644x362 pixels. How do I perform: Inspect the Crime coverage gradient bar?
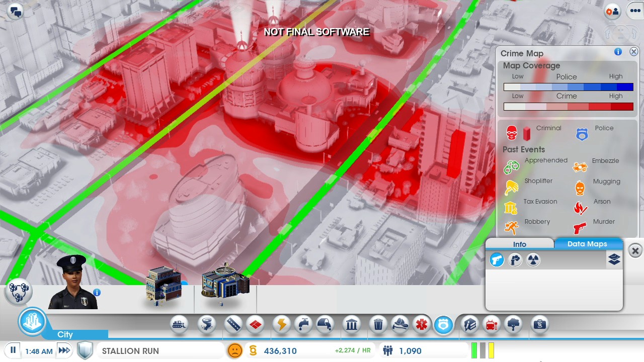coord(568,107)
